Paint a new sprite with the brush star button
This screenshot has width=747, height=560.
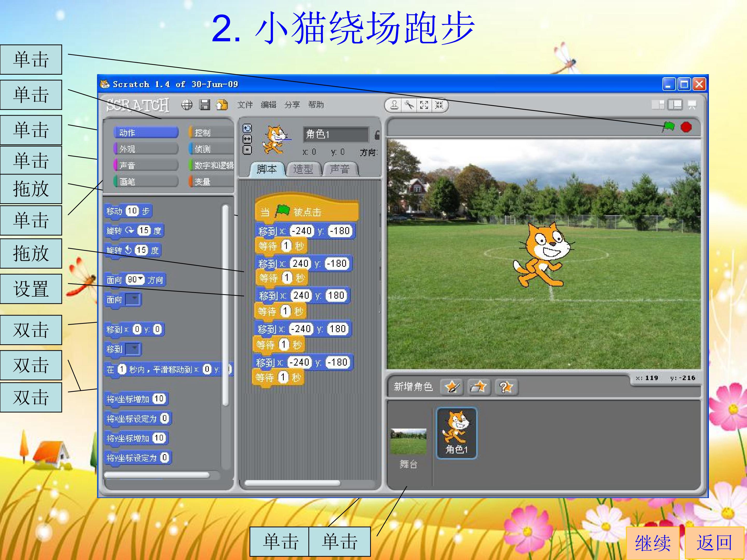click(452, 387)
